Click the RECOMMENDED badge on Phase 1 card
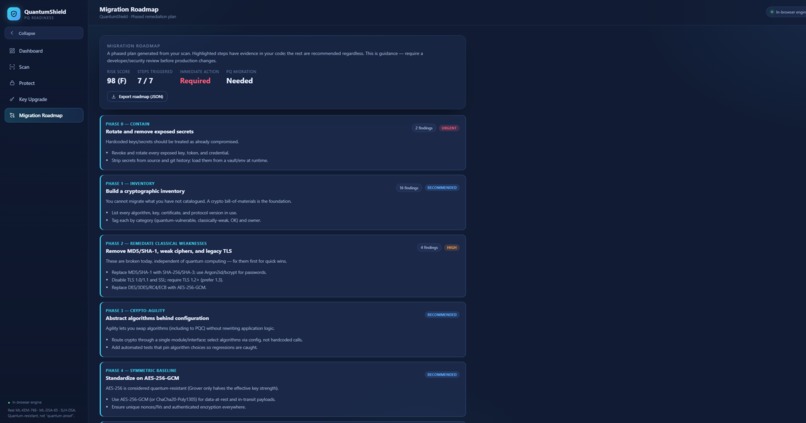Viewport: 806px width, 423px height. pos(442,188)
